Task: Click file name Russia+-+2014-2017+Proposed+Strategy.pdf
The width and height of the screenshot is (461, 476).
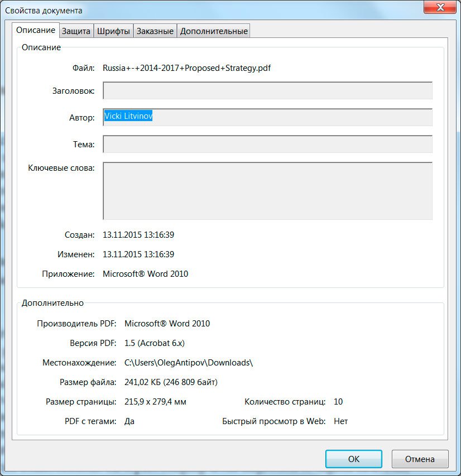Action: click(186, 68)
